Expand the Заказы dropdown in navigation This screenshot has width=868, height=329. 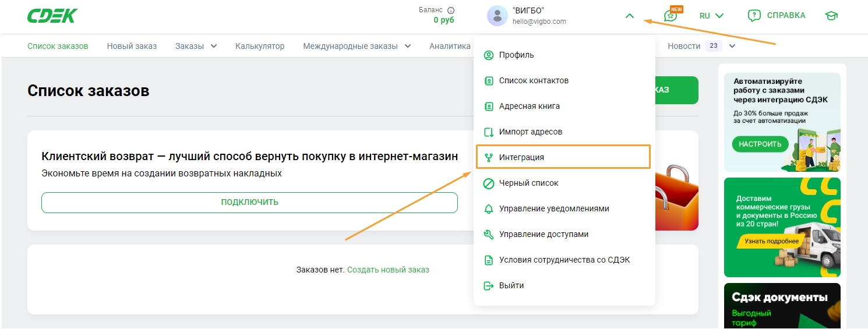(214, 46)
